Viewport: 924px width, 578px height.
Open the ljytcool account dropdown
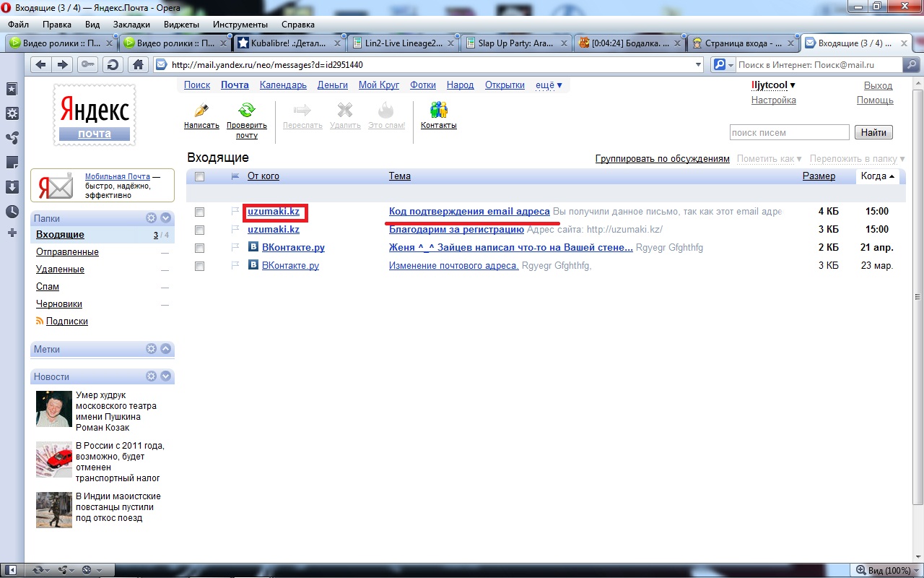(x=773, y=85)
